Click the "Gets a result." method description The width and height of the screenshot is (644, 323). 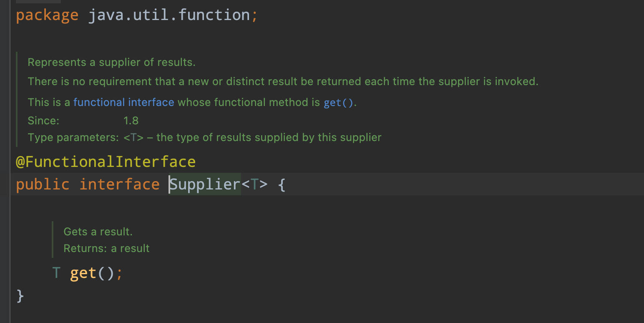(x=98, y=232)
